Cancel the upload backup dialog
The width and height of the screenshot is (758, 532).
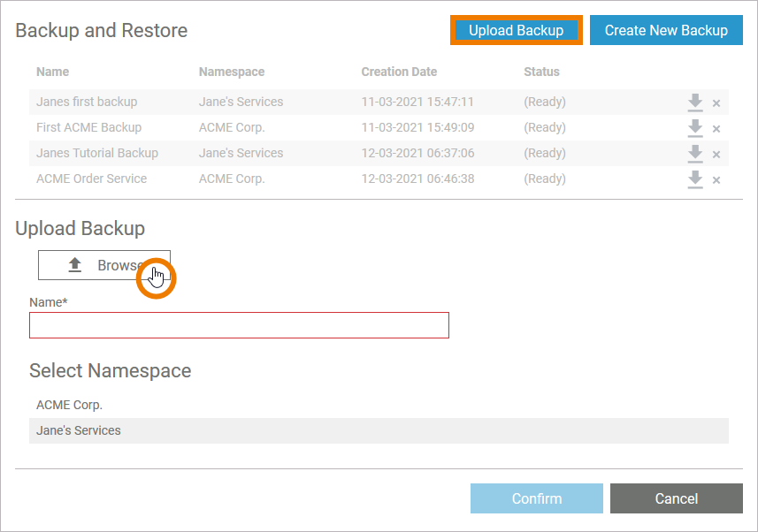click(x=676, y=498)
